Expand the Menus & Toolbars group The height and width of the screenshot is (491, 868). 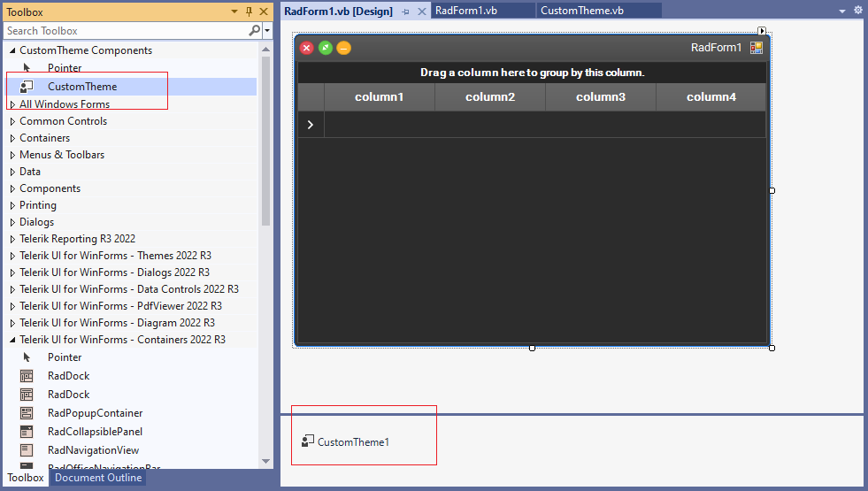pyautogui.click(x=12, y=155)
